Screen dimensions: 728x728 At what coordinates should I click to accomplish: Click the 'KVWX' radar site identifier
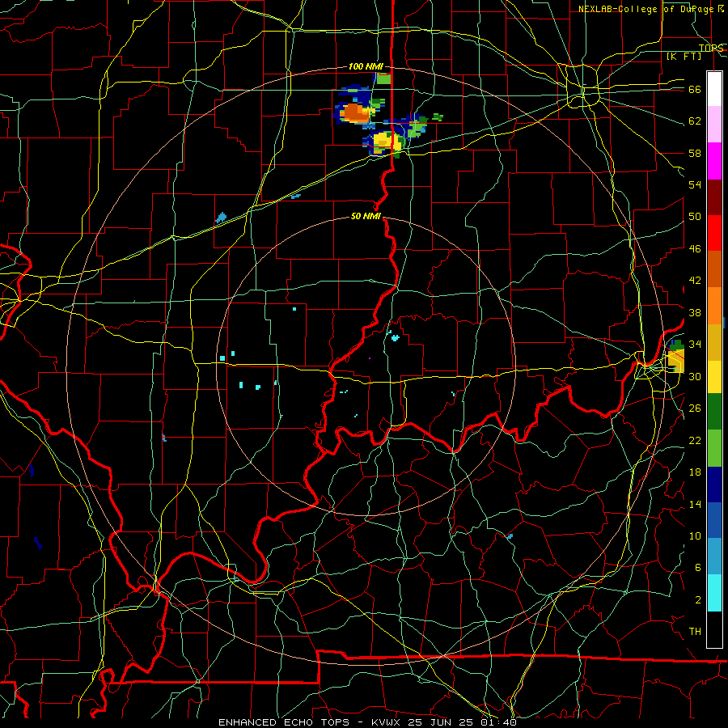pyautogui.click(x=385, y=722)
